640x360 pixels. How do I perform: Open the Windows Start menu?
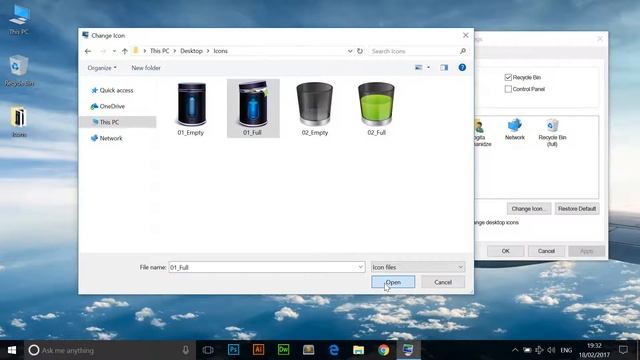[x=12, y=350]
